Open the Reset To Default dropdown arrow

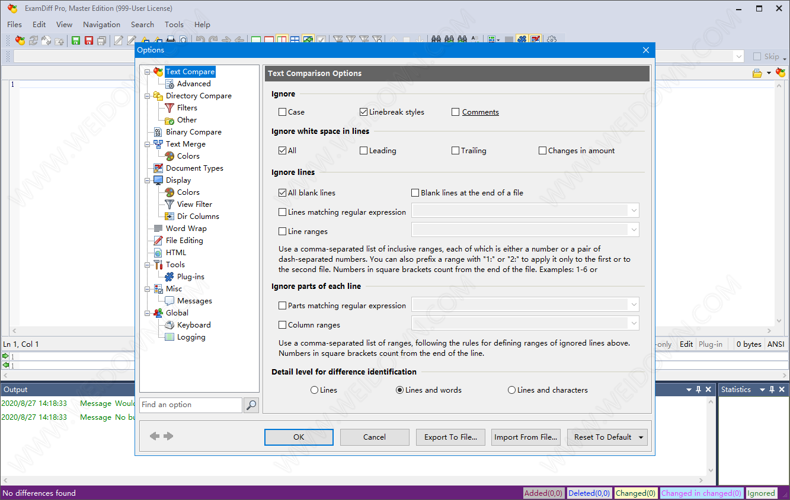click(641, 438)
